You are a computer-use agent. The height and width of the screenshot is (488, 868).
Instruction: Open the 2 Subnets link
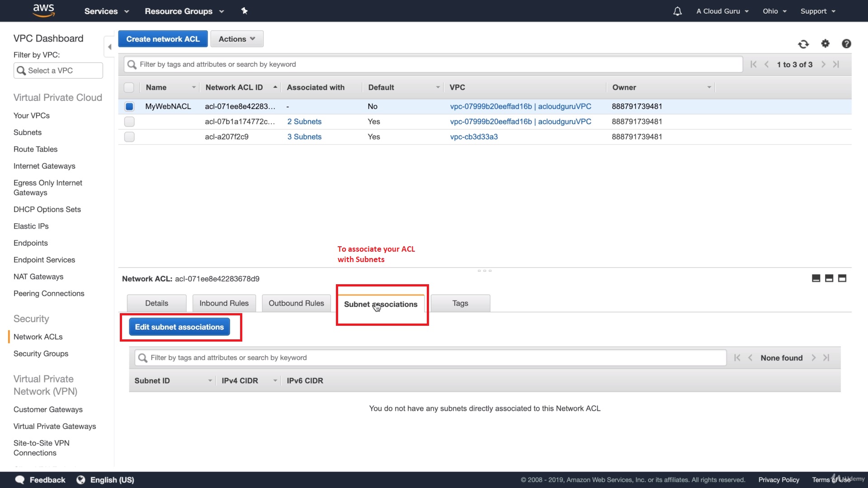pos(304,122)
